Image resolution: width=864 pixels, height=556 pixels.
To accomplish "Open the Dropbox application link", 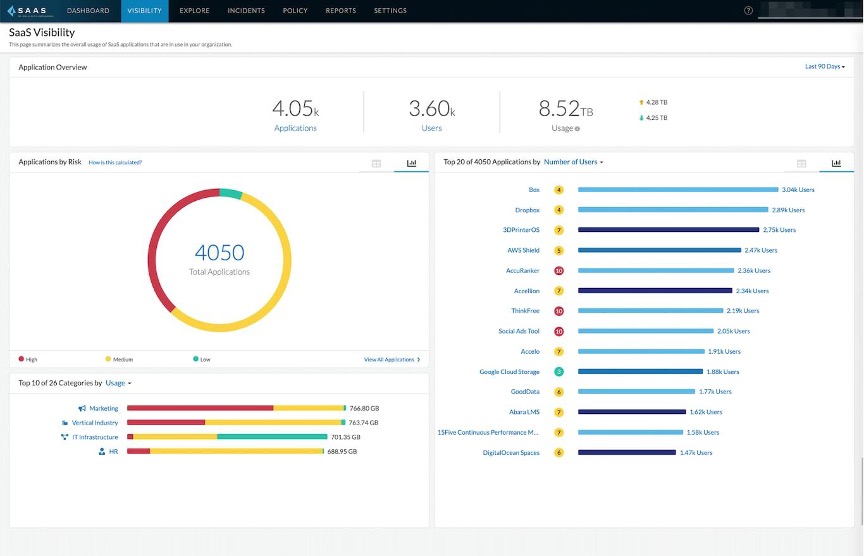I will click(x=527, y=210).
